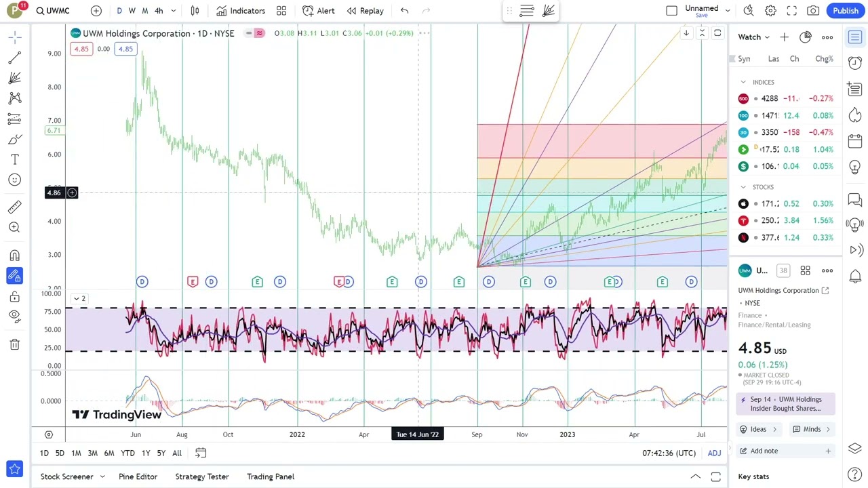Select the text annotation tool

tap(14, 160)
